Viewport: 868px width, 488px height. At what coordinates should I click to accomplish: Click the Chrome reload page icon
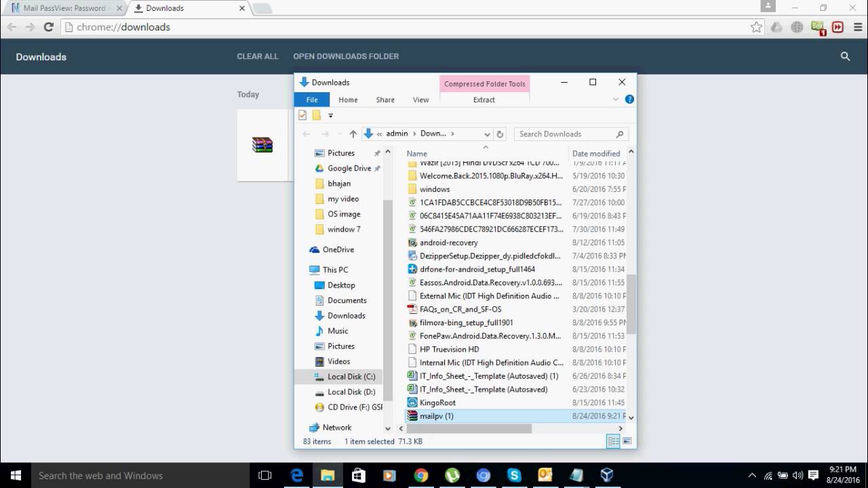tap(48, 27)
